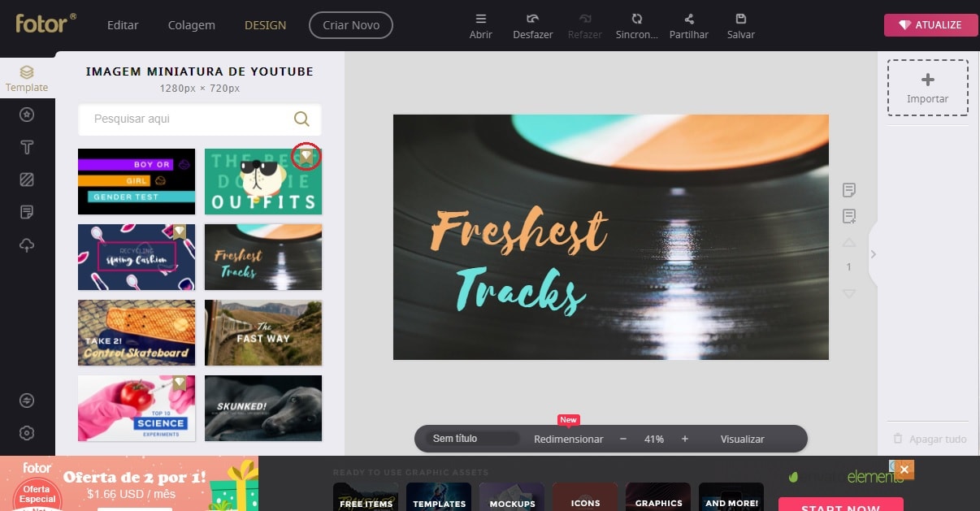Select the Text tool in the sidebar
This screenshot has width=980, height=511.
coord(27,147)
